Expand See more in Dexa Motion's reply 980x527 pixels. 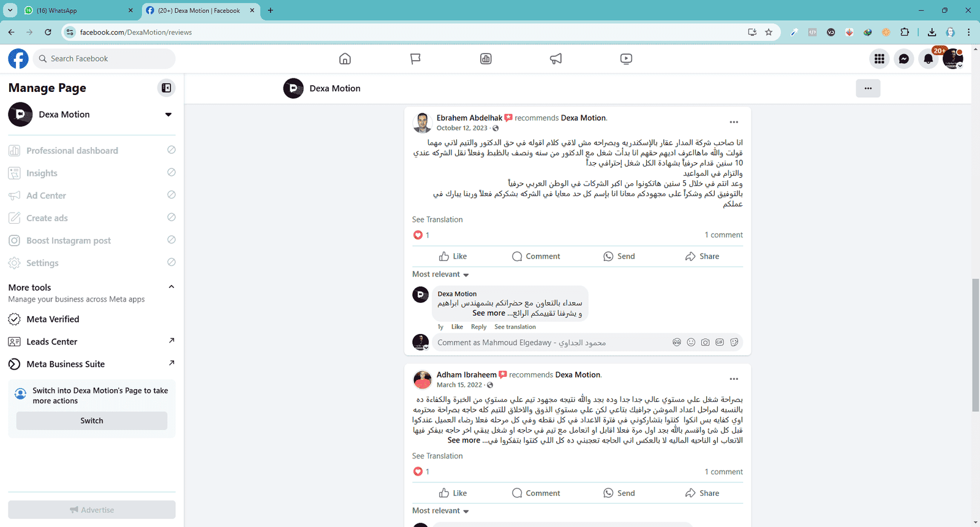point(488,313)
